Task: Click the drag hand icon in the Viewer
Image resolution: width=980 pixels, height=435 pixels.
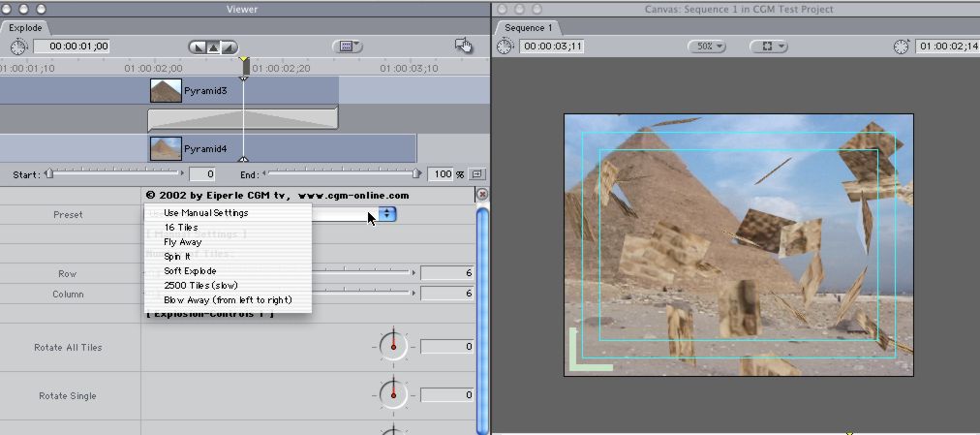Action: [x=464, y=46]
